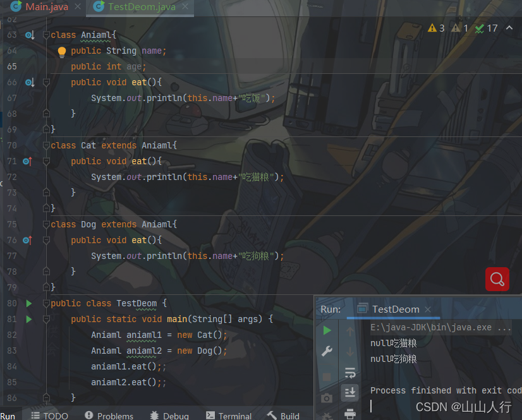The width and height of the screenshot is (522, 420).
Task: Click the E:\java-JDK\bin\java.exe command line
Action: coord(440,328)
